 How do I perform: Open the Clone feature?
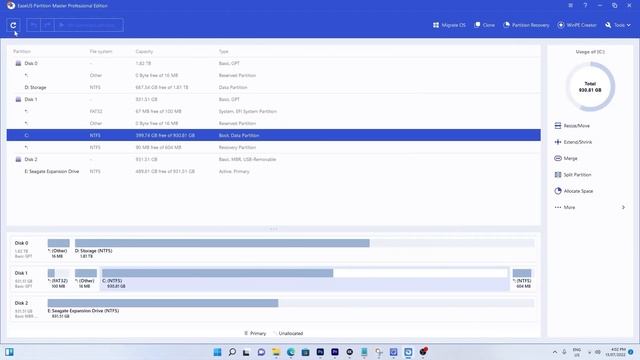click(484, 25)
